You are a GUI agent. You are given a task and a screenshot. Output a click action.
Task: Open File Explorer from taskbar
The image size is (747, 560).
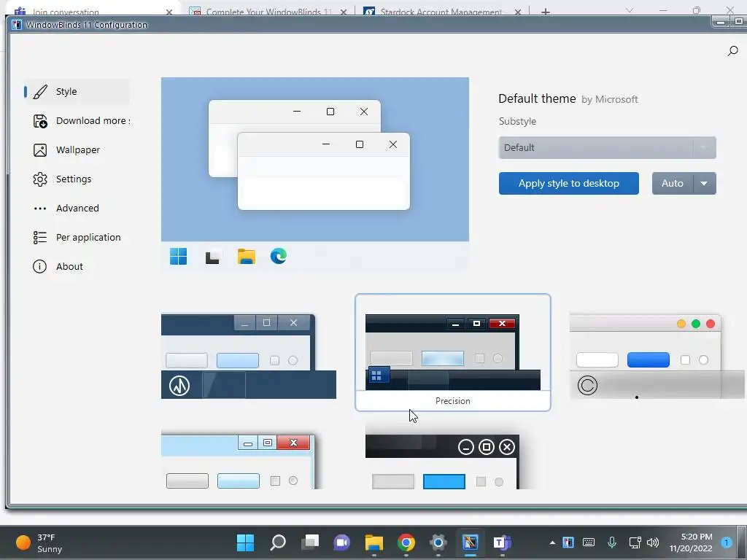tap(374, 542)
